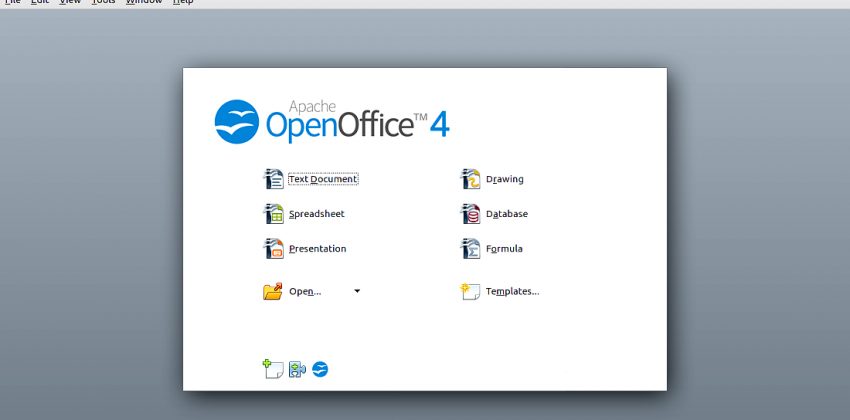The image size is (850, 420).
Task: Launch a new Formula
Action: 504,249
